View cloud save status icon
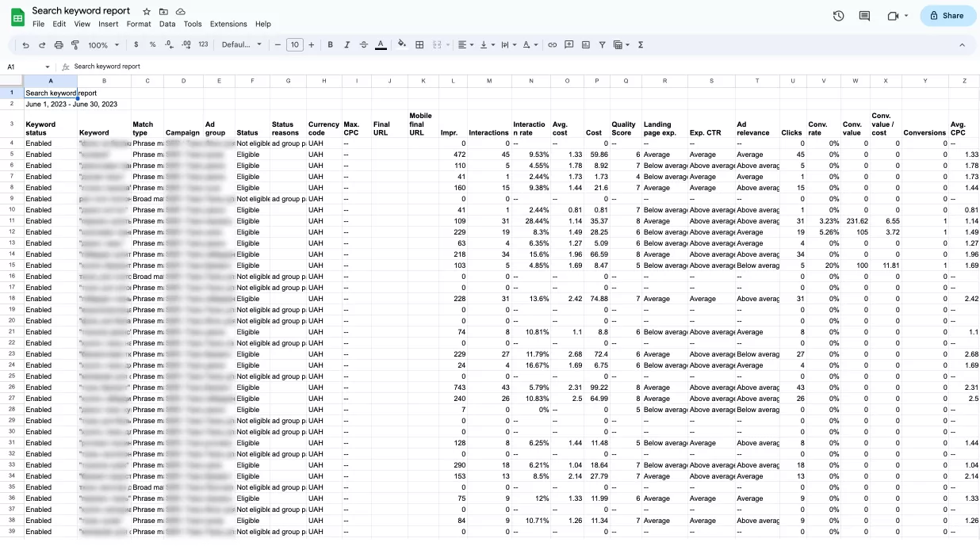Screen dimensions: 980x546 (x=181, y=12)
